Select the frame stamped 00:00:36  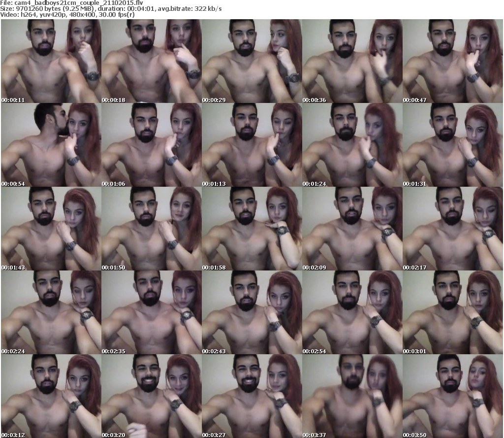[x=352, y=61]
